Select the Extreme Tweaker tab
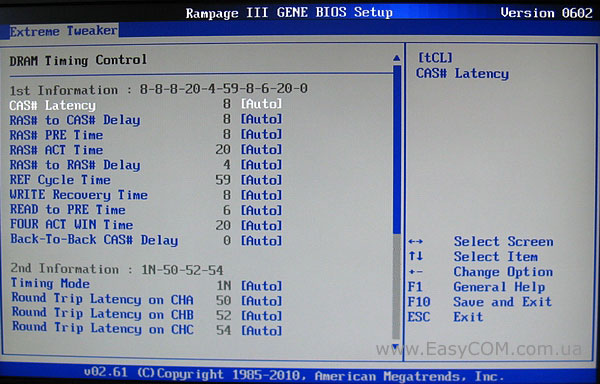This screenshot has width=600, height=384. point(64,31)
